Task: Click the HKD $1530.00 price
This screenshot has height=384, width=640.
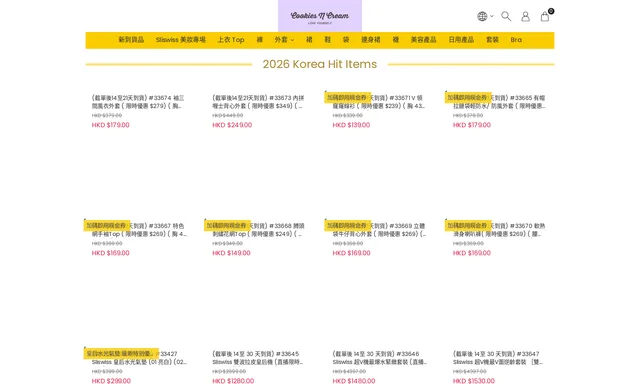Action: (473, 381)
